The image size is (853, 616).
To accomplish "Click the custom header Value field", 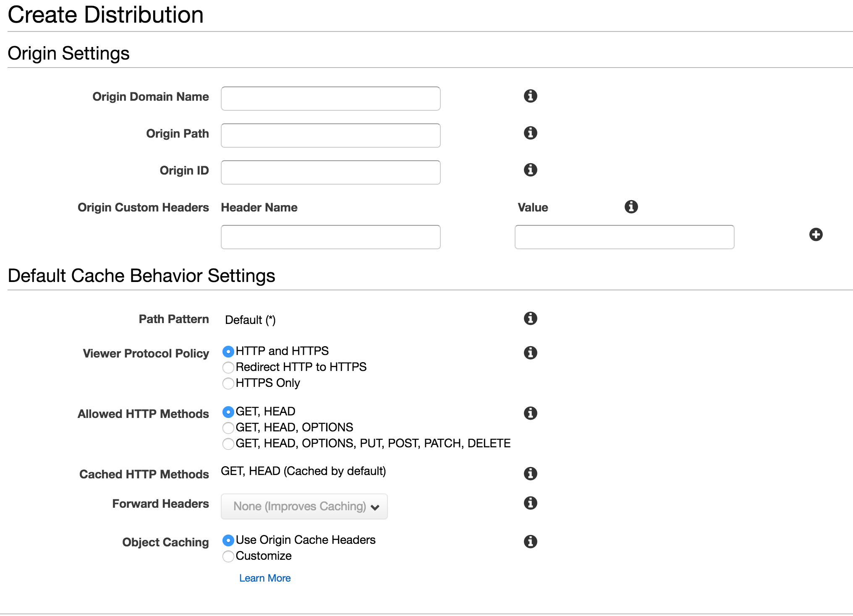I will pyautogui.click(x=624, y=237).
